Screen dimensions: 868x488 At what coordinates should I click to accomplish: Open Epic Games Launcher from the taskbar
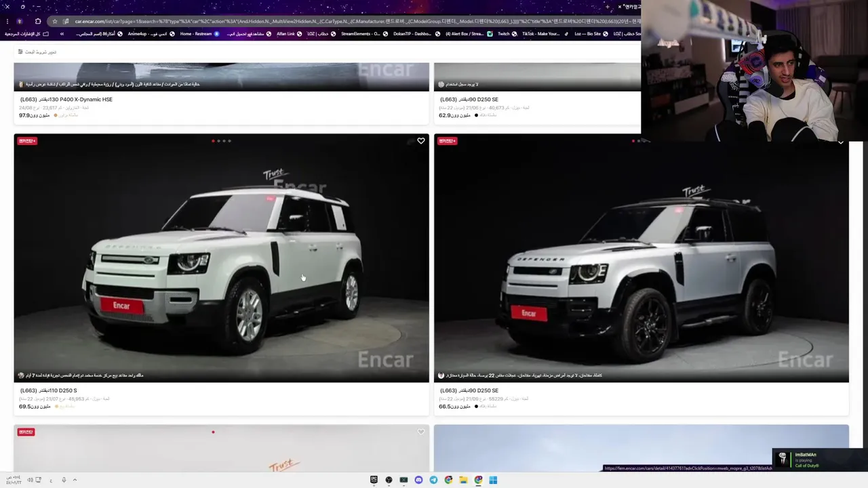pyautogui.click(x=374, y=480)
